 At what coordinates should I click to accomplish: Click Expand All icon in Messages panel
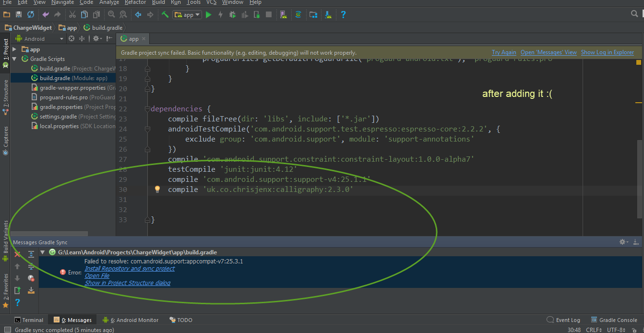pos(31,254)
